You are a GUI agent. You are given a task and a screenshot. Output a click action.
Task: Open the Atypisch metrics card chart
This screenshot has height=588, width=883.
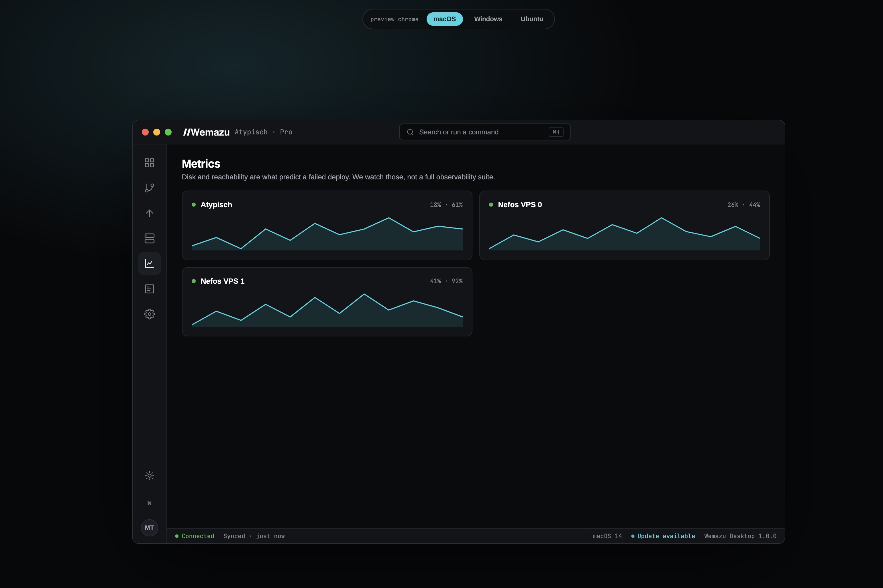point(327,234)
